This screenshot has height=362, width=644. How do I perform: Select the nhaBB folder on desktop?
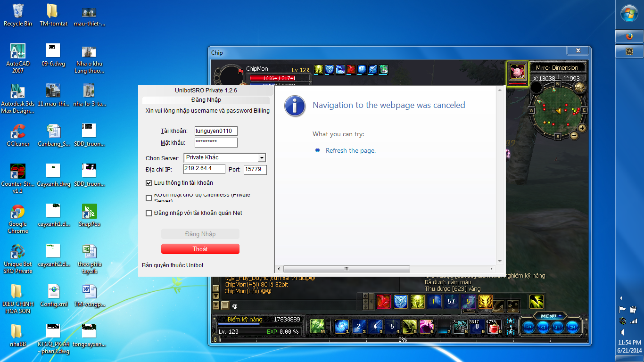point(18,337)
